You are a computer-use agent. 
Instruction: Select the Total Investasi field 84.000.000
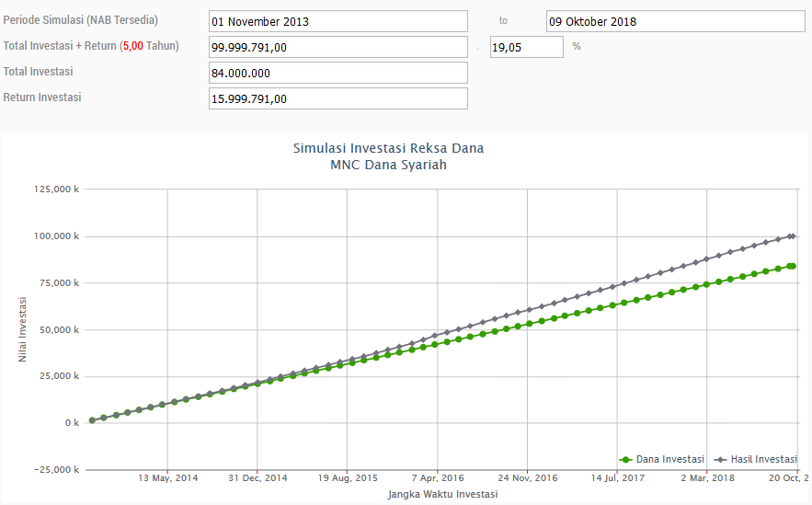(x=337, y=73)
